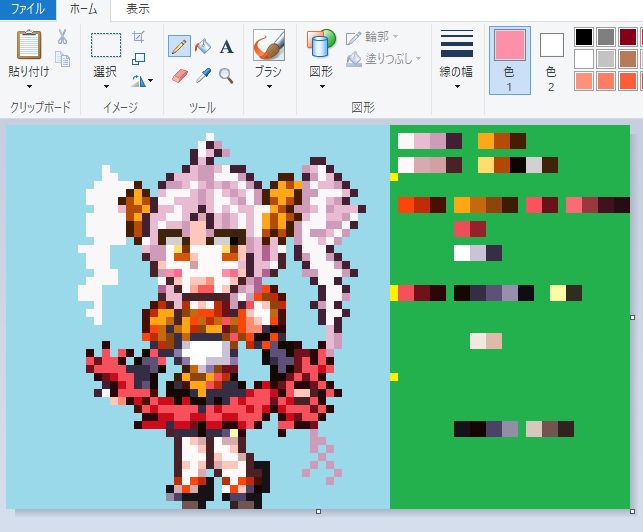643x532 pixels.
Task: Select the Text tool (A)
Action: 226,46
